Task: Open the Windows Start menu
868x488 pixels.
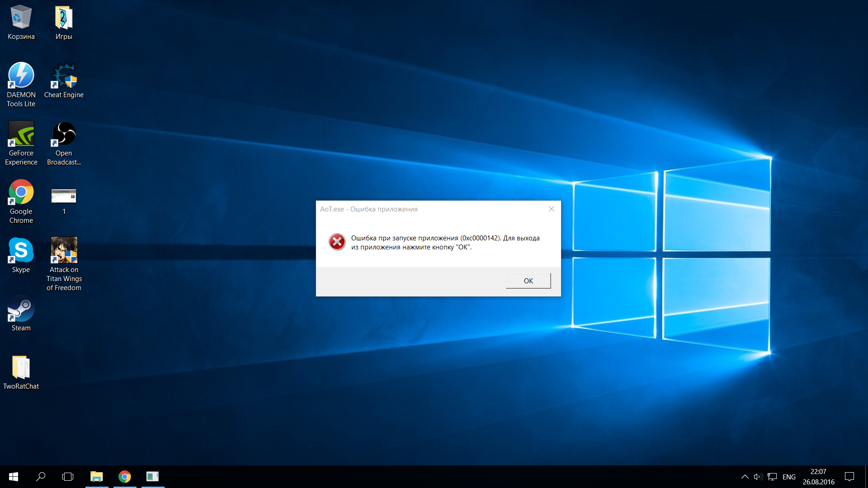Action: 14,477
